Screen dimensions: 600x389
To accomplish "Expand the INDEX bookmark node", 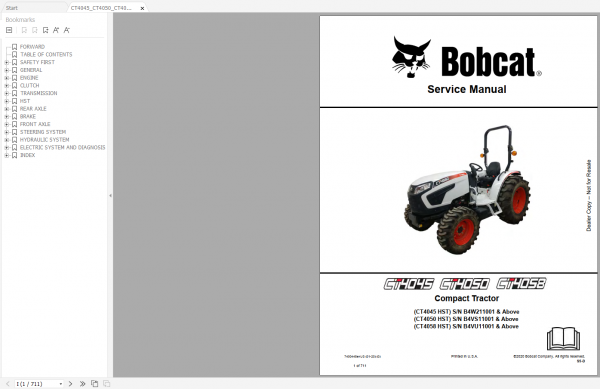I will click(x=7, y=155).
